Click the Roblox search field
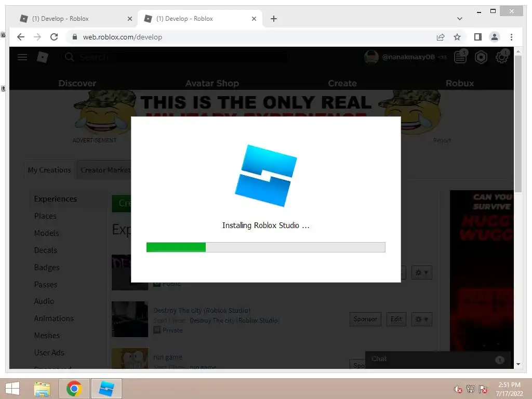Image resolution: width=532 pixels, height=399 pixels. pyautogui.click(x=175, y=57)
